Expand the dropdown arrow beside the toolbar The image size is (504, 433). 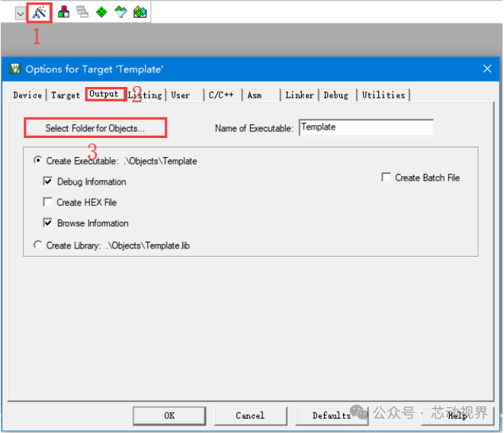coord(21,14)
